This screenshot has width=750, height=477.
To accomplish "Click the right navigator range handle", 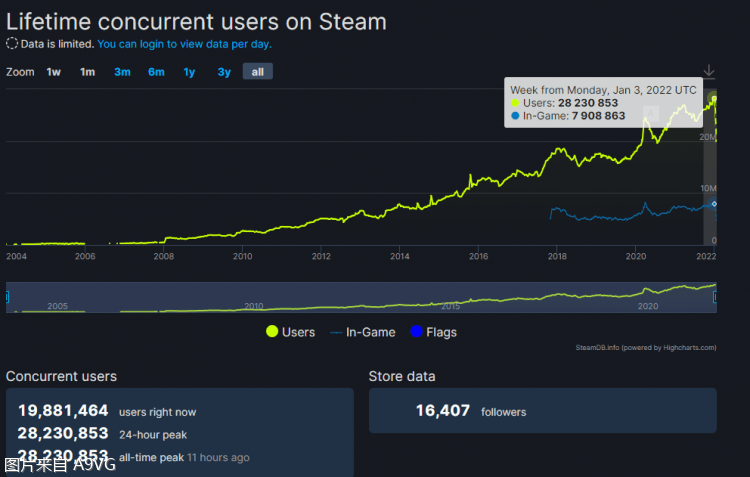I will tap(717, 298).
